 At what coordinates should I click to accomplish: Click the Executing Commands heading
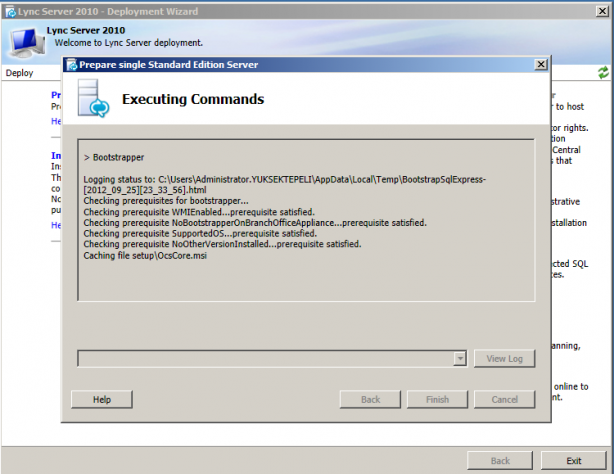click(x=193, y=99)
